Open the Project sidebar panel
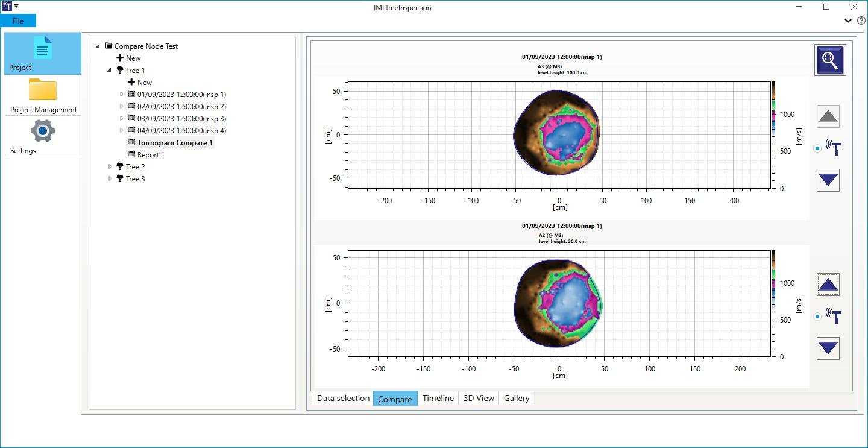868x448 pixels. click(x=43, y=54)
